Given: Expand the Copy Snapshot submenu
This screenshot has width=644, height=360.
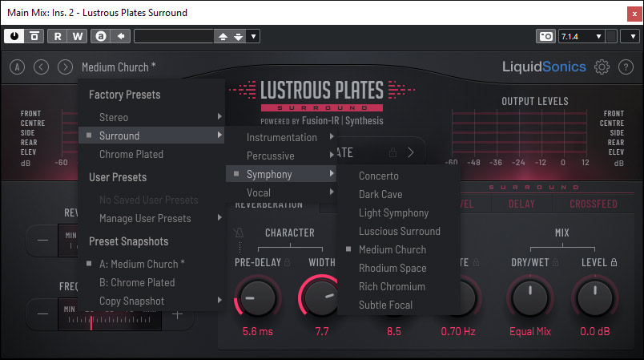Looking at the screenshot, I should pyautogui.click(x=151, y=301).
